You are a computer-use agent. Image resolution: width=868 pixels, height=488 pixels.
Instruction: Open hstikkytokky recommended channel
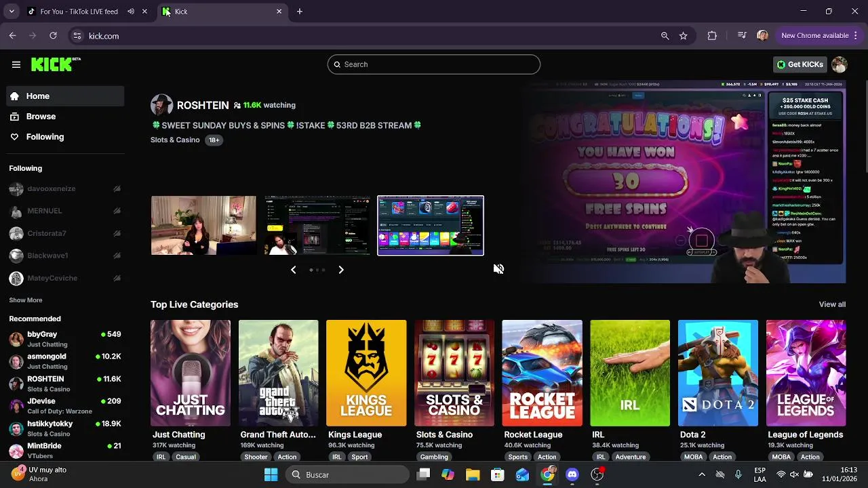pos(65,428)
